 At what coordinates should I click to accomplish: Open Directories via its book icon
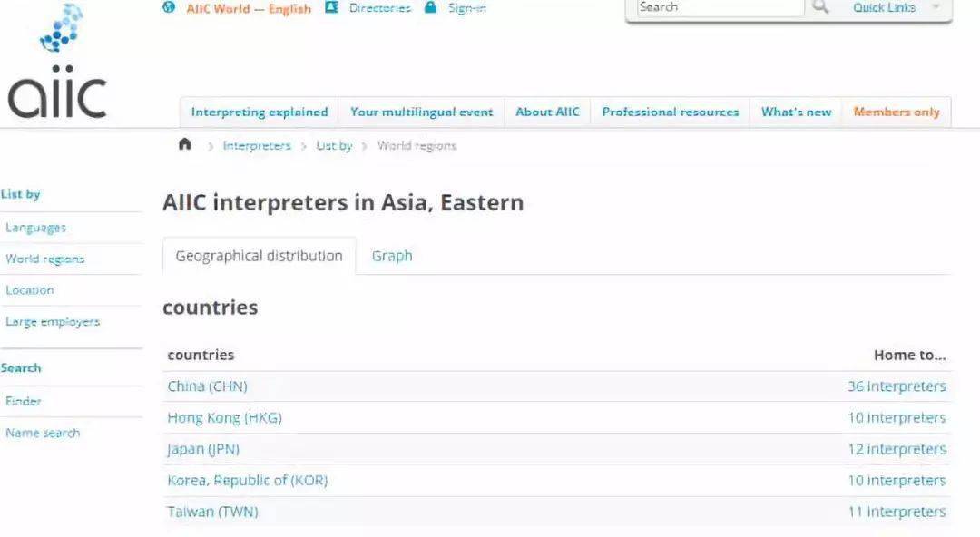tap(334, 7)
